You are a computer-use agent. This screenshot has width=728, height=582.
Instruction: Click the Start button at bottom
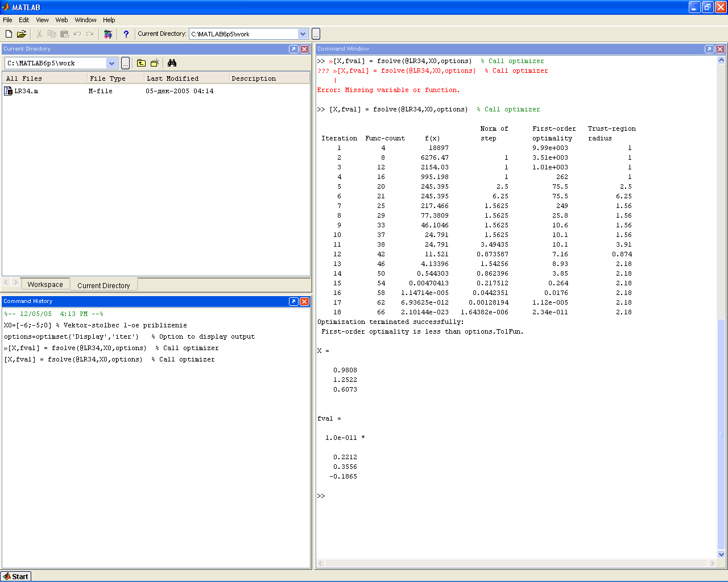pos(15,576)
